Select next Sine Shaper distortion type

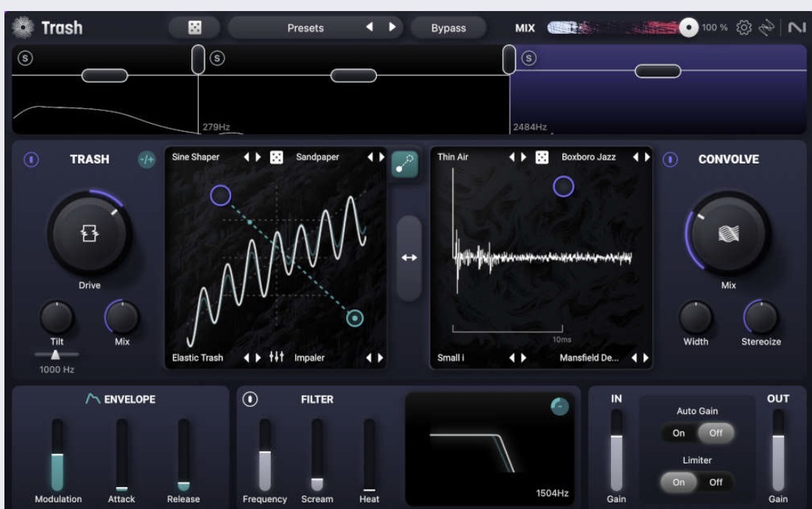click(x=258, y=157)
